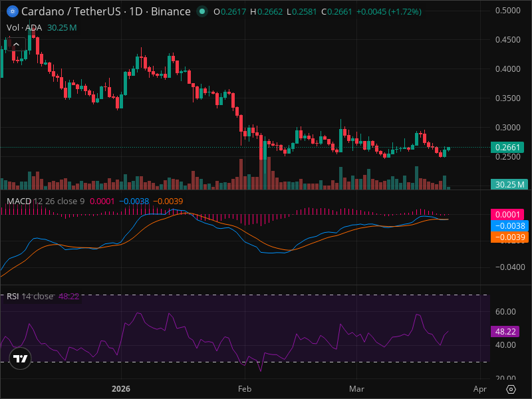Viewport: 532px width, 399px height.
Task: Click the H0.2662 high value in header
Action: point(267,12)
